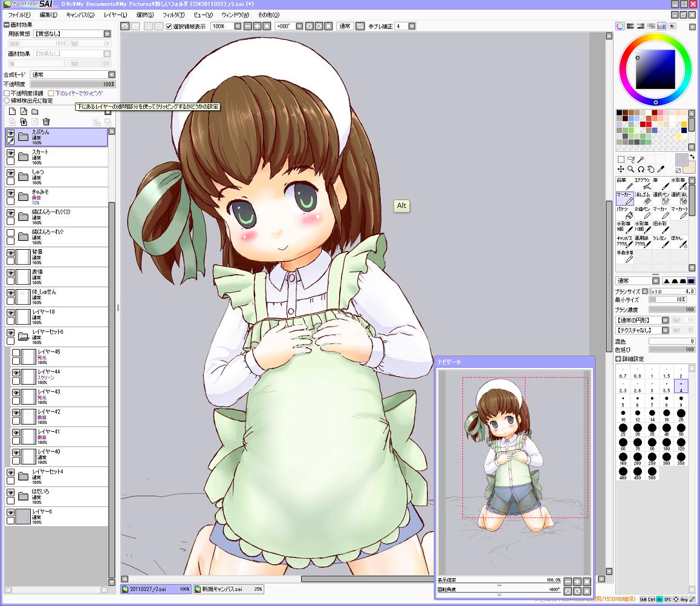
Task: Show the hidden レイヤー45 layer
Action: tap(16, 353)
